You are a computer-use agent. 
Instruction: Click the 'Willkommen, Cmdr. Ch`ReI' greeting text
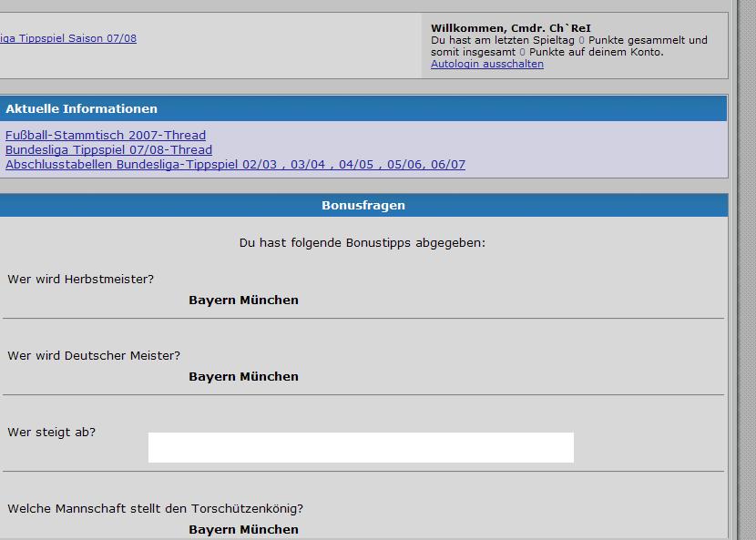click(510, 28)
